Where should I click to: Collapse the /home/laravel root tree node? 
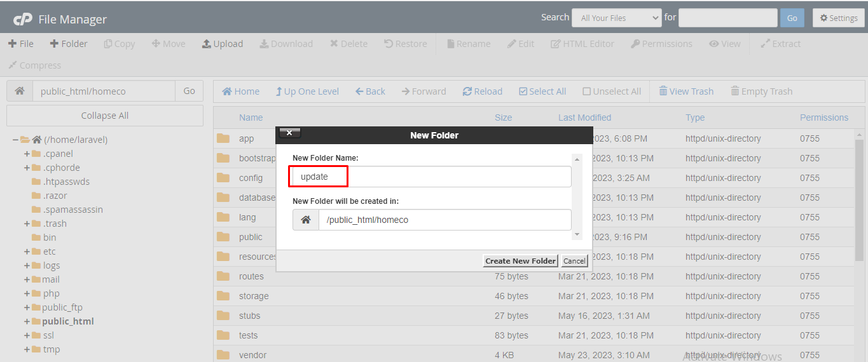click(x=16, y=140)
